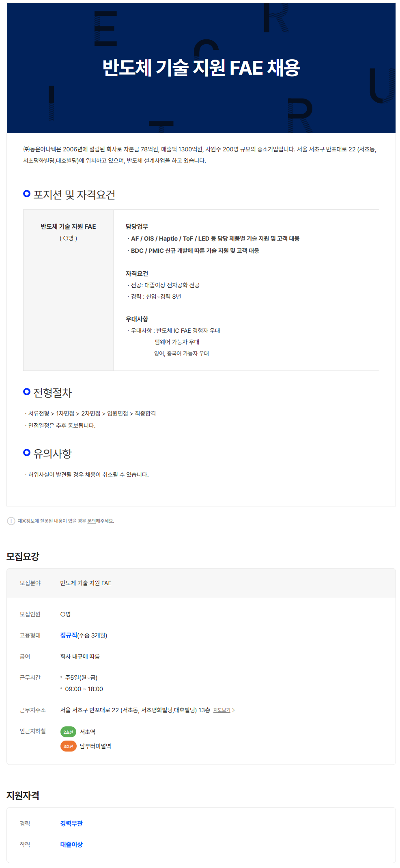This screenshot has height=868, width=400.
Task: Follow the 문의 link in the notice
Action: coord(91,521)
